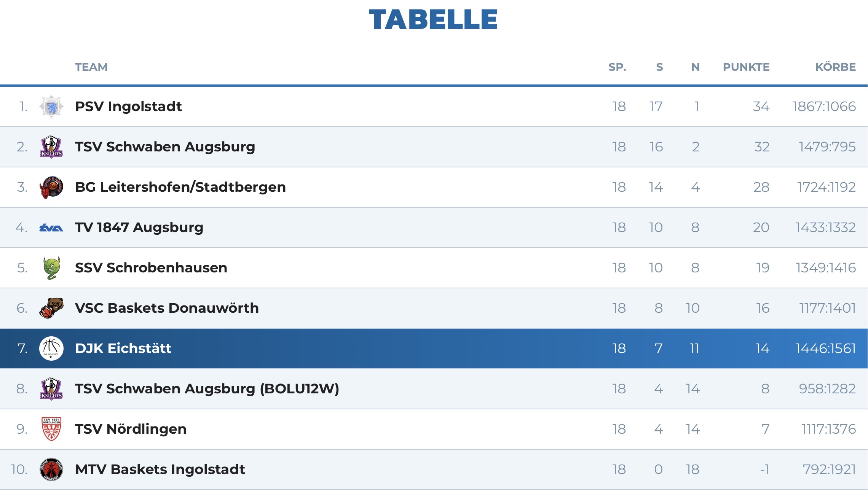868x490 pixels.
Task: Click the DJK Eichstätt basketball logo
Action: point(51,348)
